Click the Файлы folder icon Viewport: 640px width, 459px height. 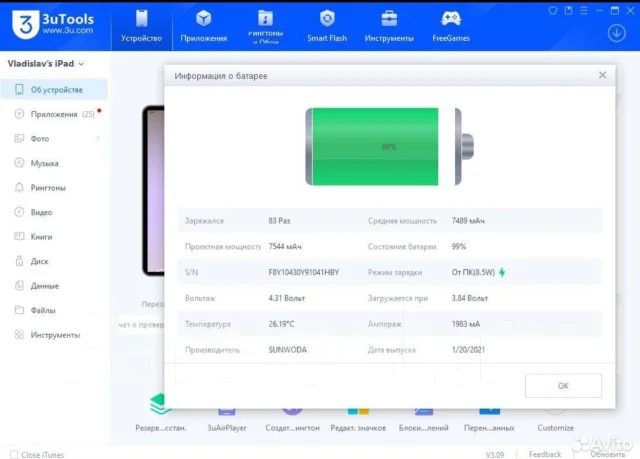pyautogui.click(x=19, y=310)
